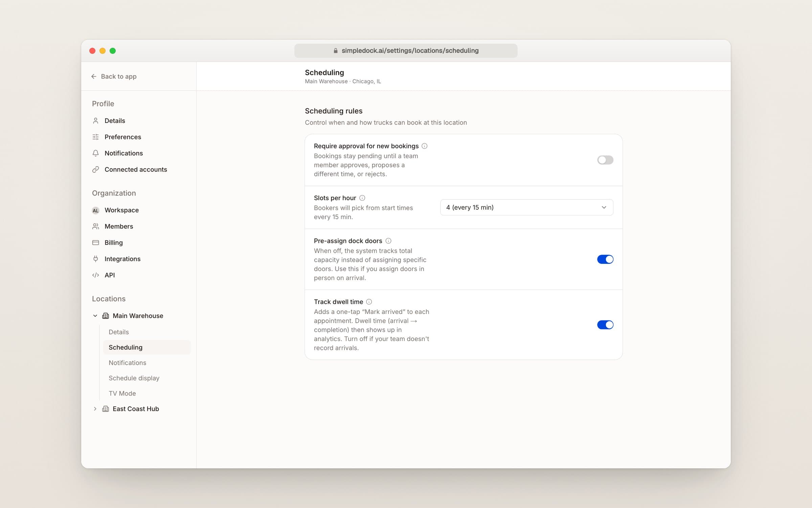The image size is (812, 508).
Task: Open Schedule display settings
Action: pos(134,378)
